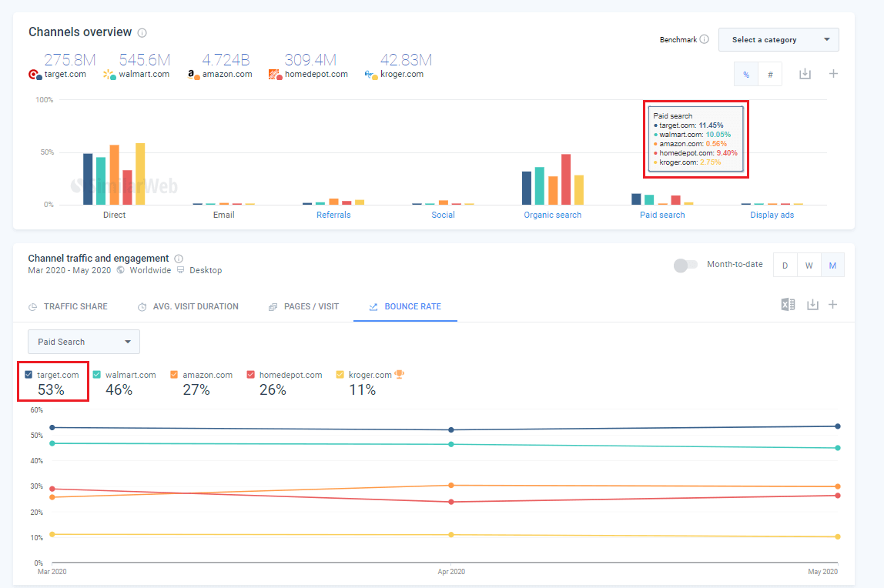Screen dimensions: 884x588
Task: Click the Benchmark info icon
Action: pyautogui.click(x=705, y=40)
